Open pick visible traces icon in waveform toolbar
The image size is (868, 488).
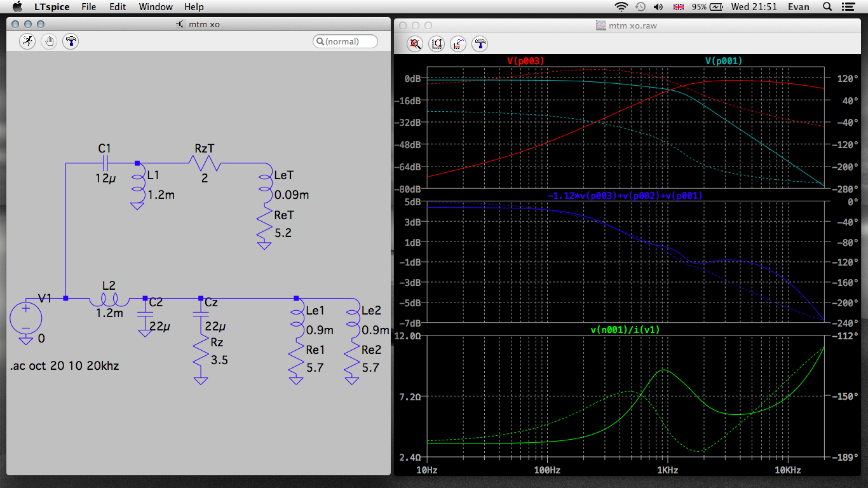[x=458, y=44]
